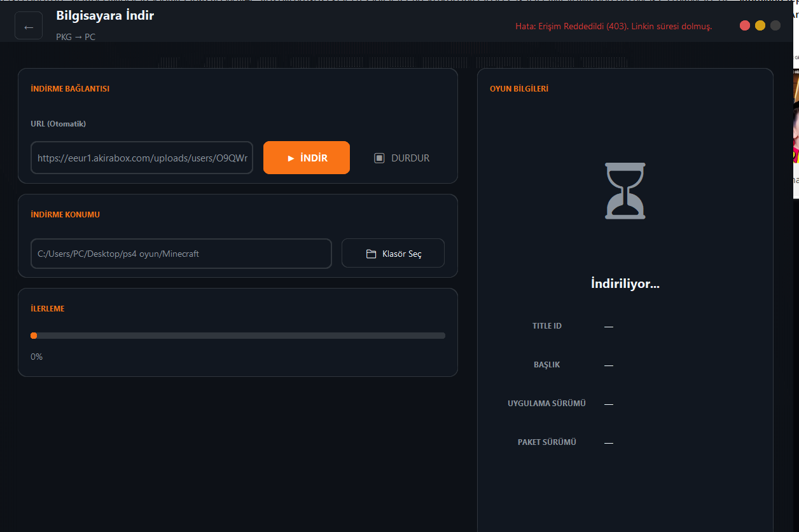Click the download location path field
This screenshot has height=532, width=799.
click(181, 254)
